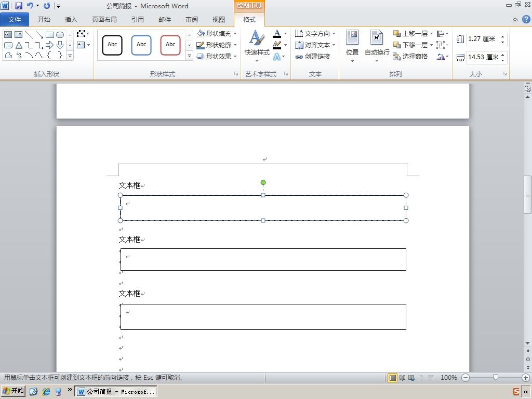Viewport: 532px width, 399px height.
Task: Switch to Full Screen Reading view
Action: tap(403, 378)
